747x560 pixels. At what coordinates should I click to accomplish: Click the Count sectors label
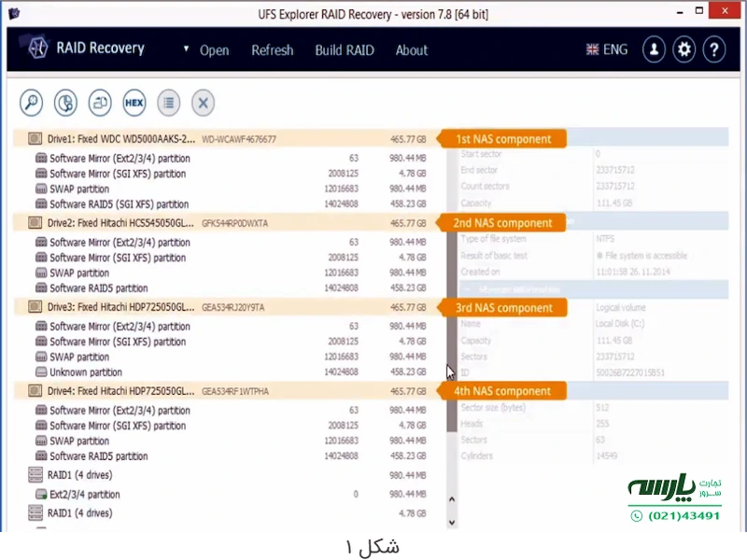coord(485,186)
